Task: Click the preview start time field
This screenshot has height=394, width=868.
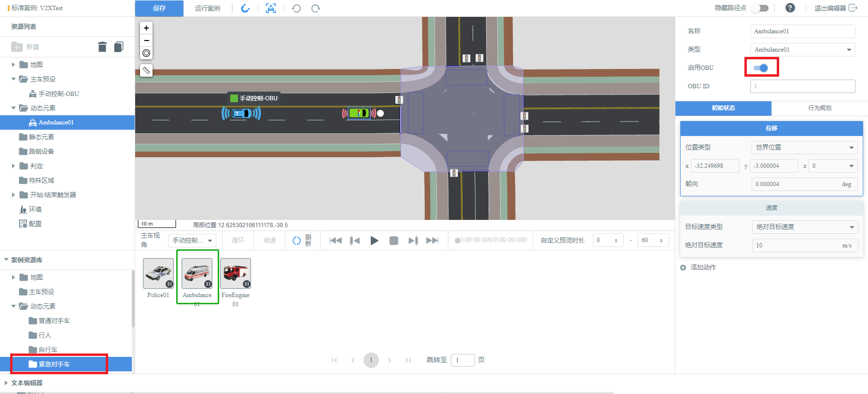Action: 608,240
